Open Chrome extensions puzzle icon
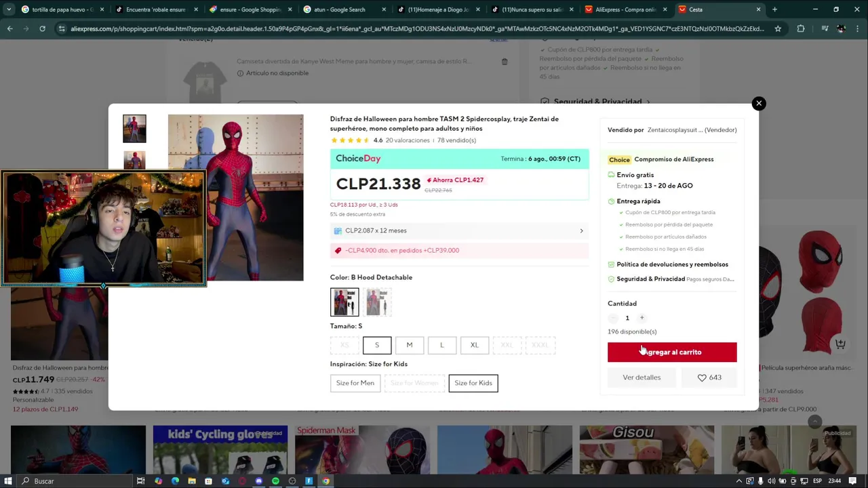Image resolution: width=868 pixels, height=488 pixels. [801, 28]
